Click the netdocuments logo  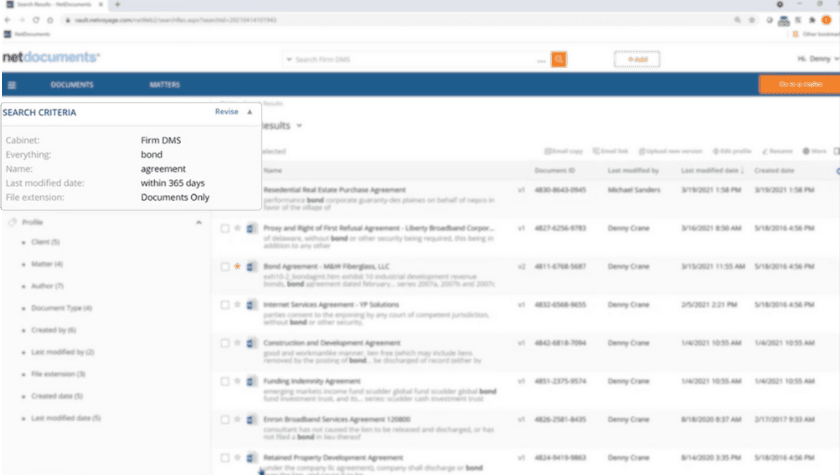tap(51, 57)
